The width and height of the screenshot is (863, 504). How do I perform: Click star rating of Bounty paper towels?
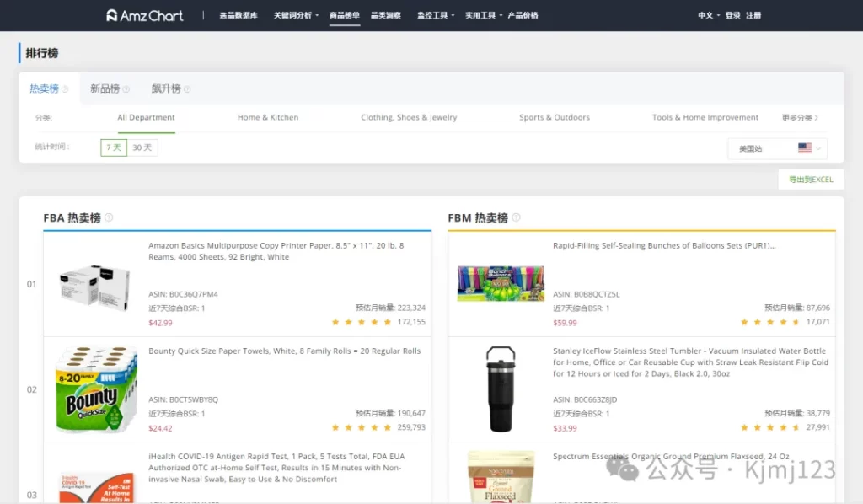pos(362,427)
